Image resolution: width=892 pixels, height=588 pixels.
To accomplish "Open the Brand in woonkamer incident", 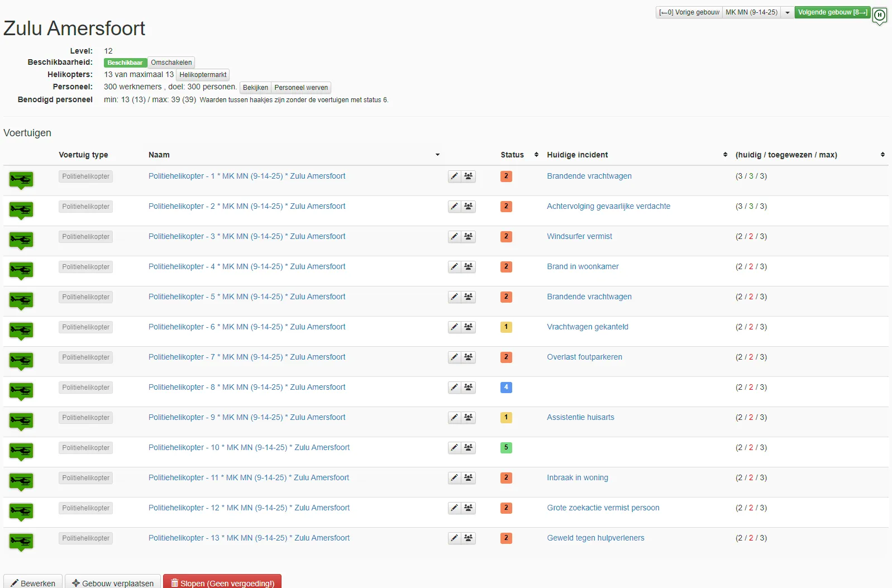I will click(583, 266).
